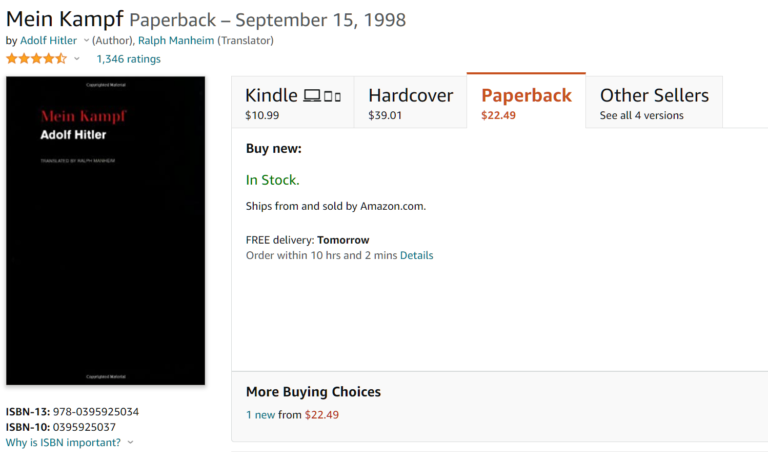View the 1,346 ratings link
Screen dimensions: 768x460
pos(128,59)
